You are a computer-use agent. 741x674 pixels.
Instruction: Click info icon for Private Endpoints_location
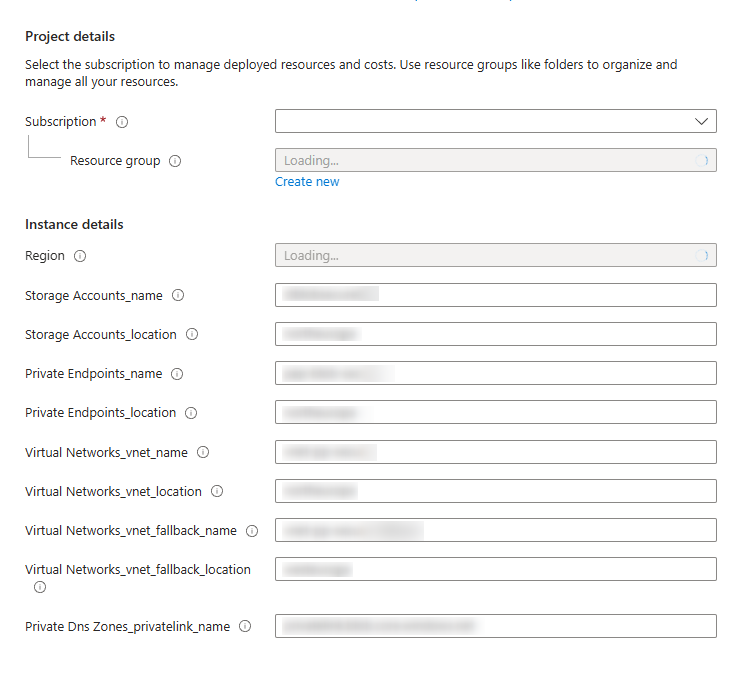click(x=191, y=413)
